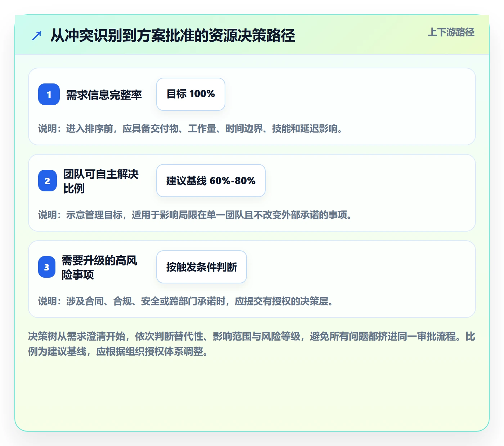Click the description starting 说明：进入排序前

(x=190, y=128)
